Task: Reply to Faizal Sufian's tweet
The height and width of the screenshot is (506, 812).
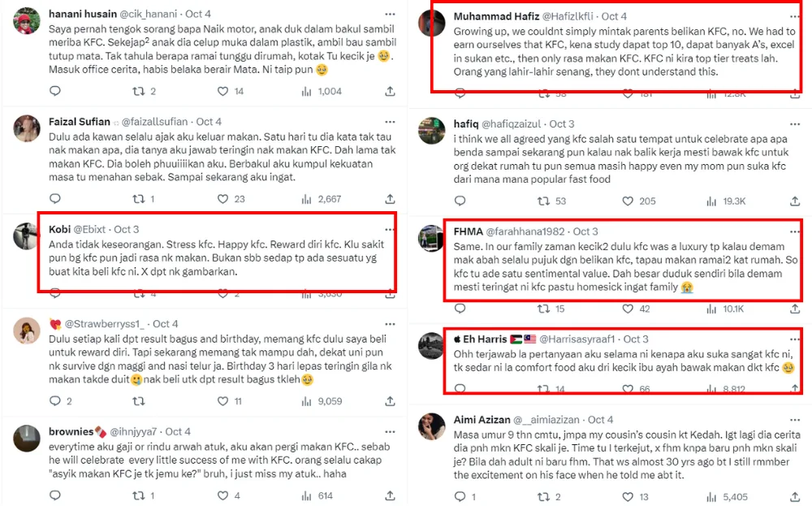Action: (55, 199)
